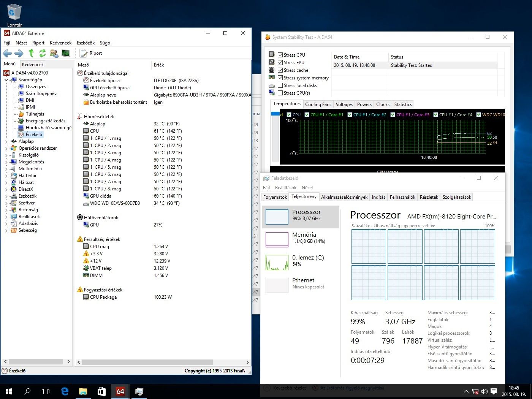The height and width of the screenshot is (399, 532).
Task: Click the taskbar clock showing 18:45
Action: click(x=514, y=391)
